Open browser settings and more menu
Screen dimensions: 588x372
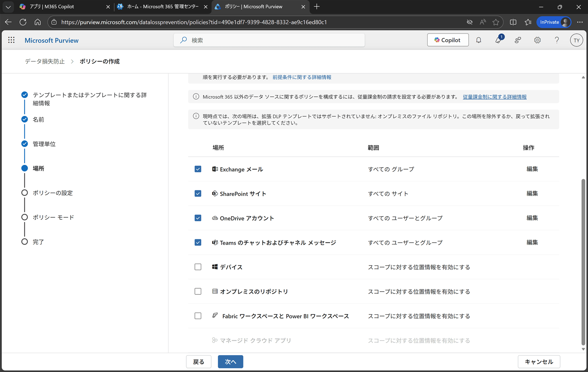pos(580,22)
